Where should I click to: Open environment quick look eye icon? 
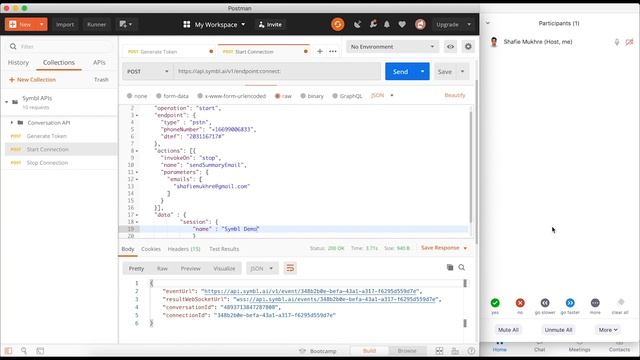click(x=450, y=47)
